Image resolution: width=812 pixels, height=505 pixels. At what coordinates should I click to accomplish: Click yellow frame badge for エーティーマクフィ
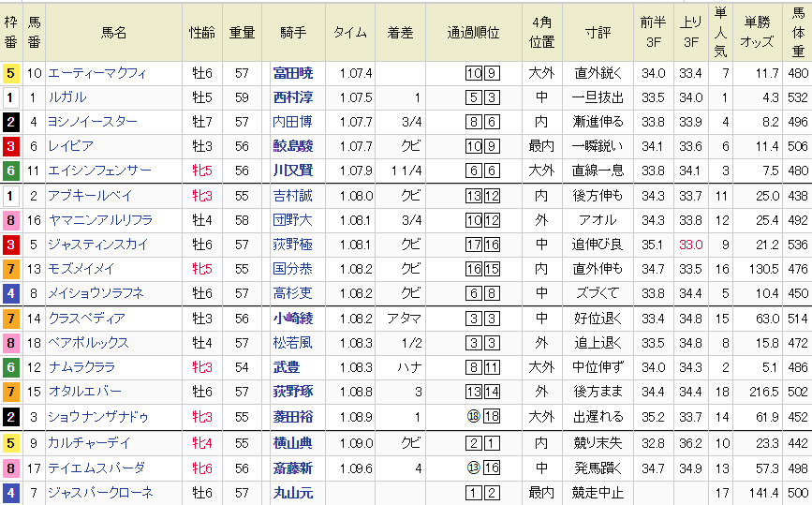10,73
